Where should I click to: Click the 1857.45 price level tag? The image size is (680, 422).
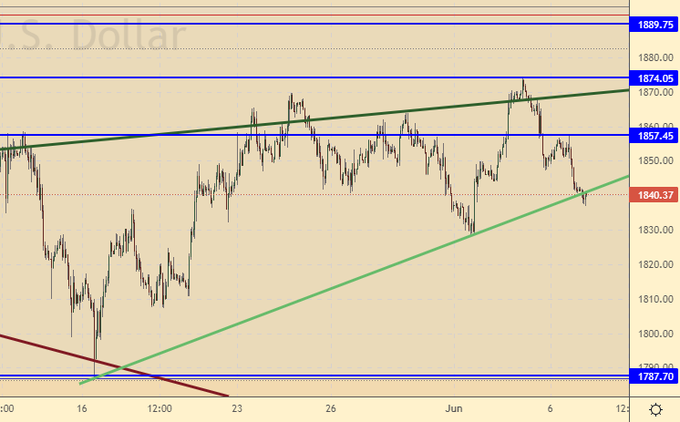(655, 135)
